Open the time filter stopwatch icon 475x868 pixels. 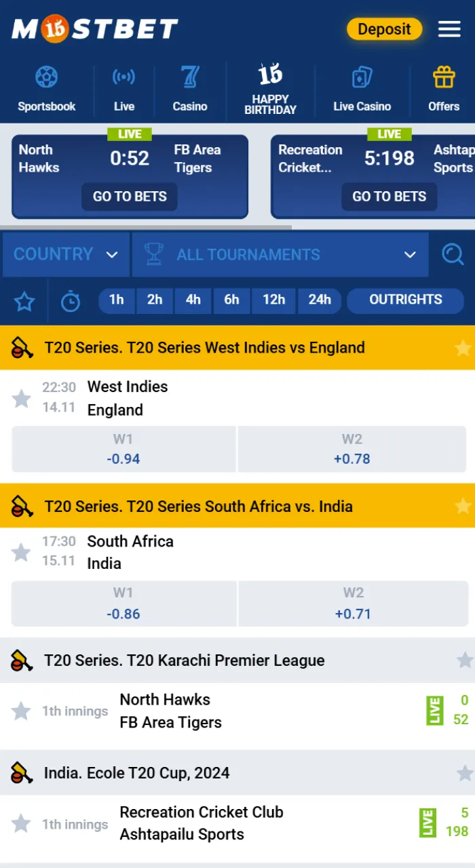(x=71, y=300)
